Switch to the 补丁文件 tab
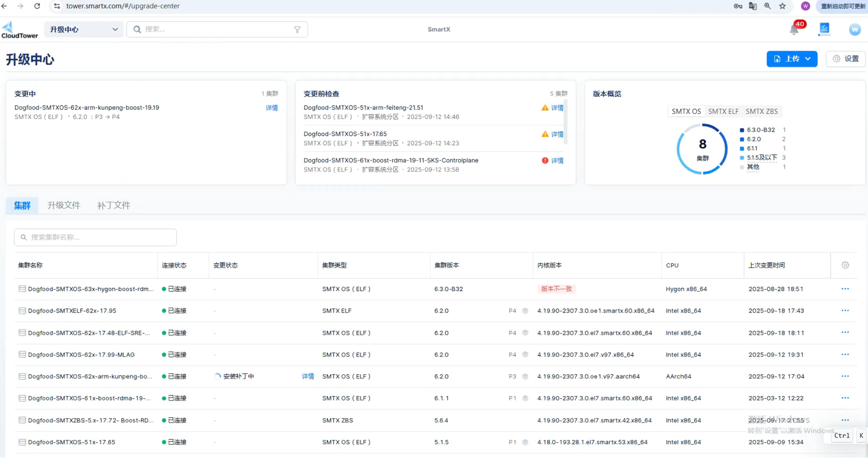This screenshot has width=868, height=458. pyautogui.click(x=114, y=206)
